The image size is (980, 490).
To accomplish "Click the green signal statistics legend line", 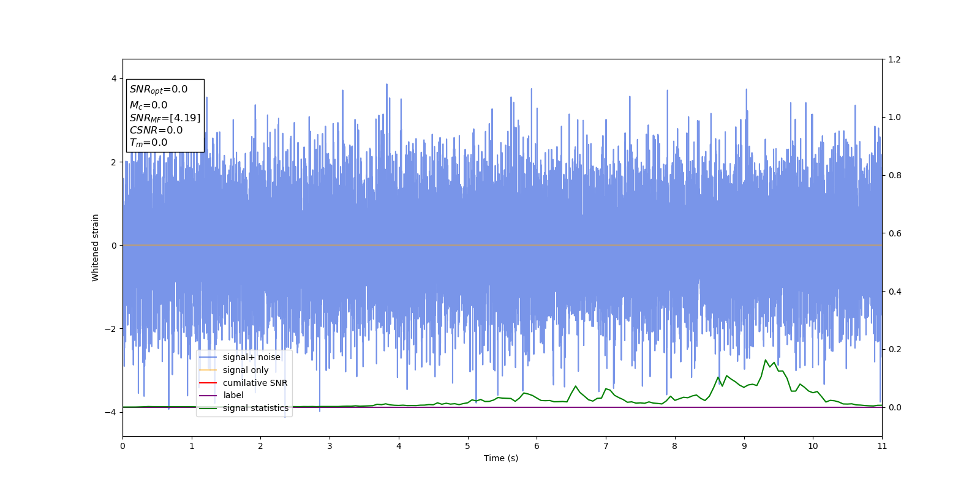I will point(208,409).
